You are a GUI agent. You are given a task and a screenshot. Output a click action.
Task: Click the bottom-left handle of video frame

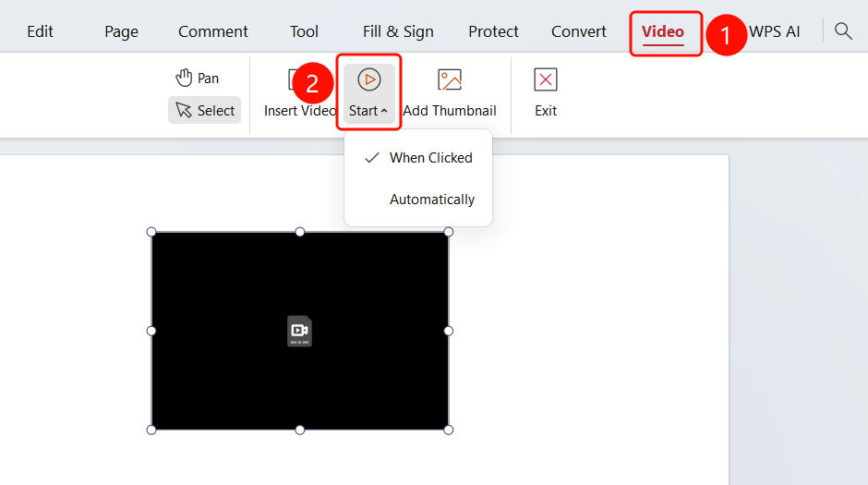coord(151,430)
